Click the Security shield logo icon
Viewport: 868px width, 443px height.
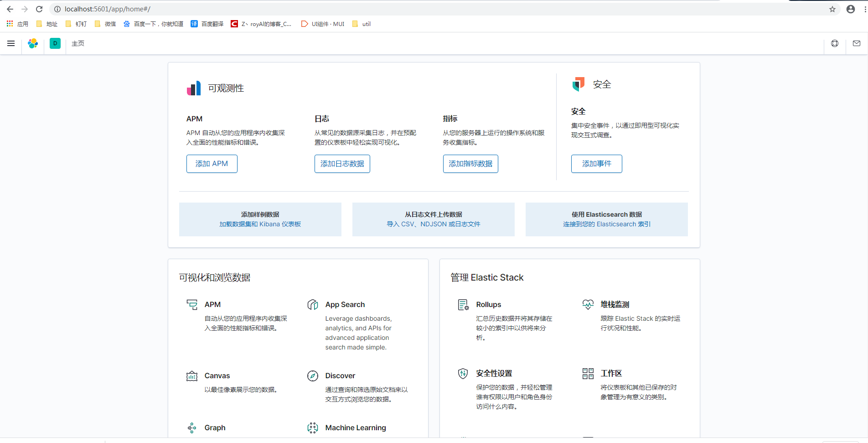[579, 84]
